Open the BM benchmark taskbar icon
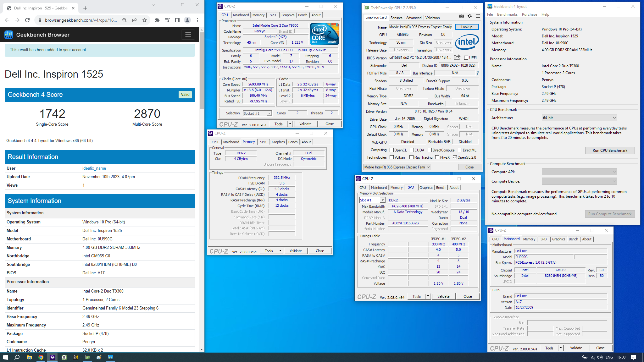644x362 pixels. [x=76, y=357]
